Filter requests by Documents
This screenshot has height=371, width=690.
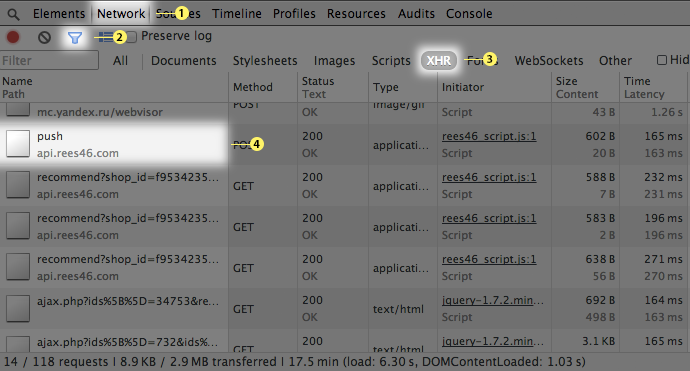pos(184,60)
